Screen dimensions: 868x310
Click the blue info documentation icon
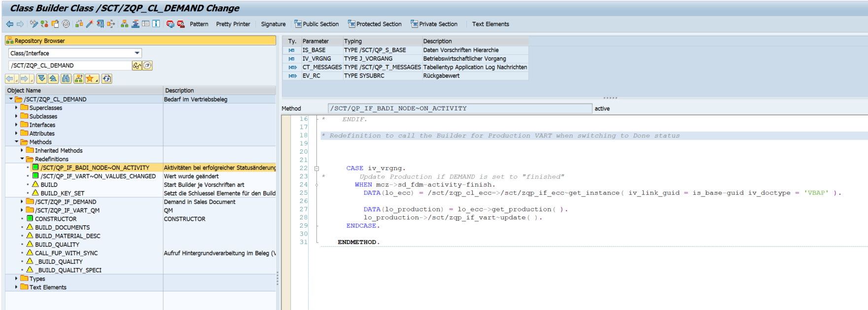(156, 24)
